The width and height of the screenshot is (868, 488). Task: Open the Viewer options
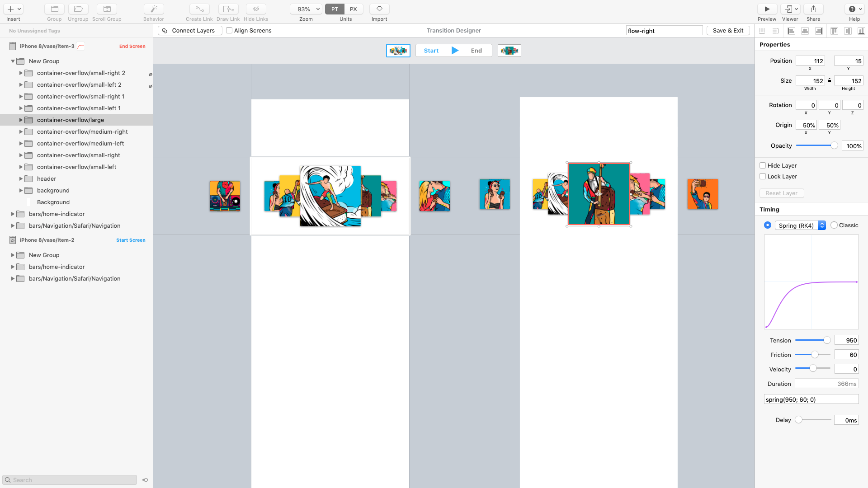(x=790, y=9)
